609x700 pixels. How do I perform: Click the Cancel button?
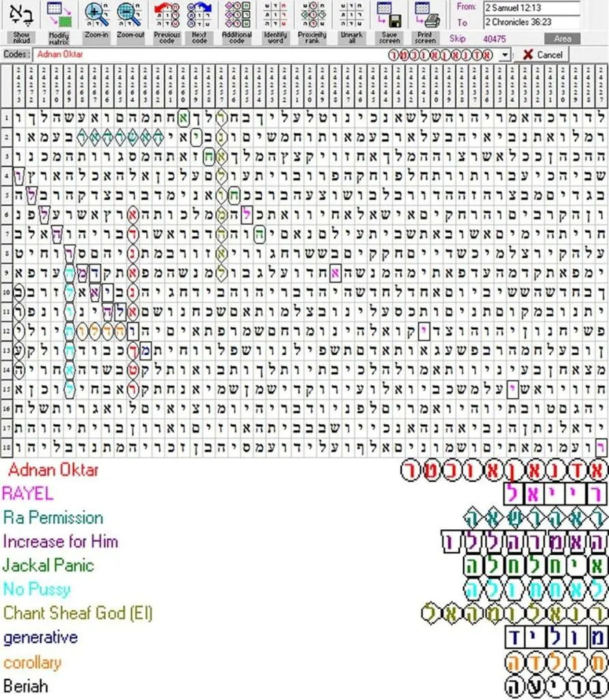point(543,55)
